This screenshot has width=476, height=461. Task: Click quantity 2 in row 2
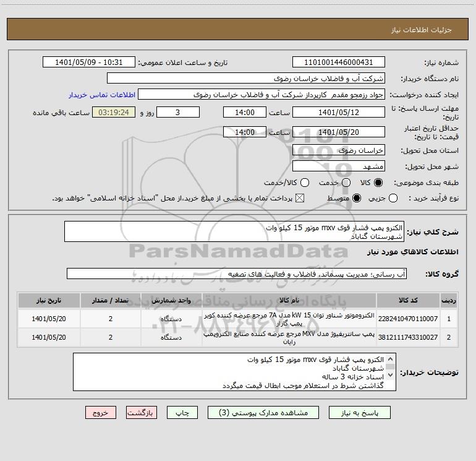pos(111,337)
